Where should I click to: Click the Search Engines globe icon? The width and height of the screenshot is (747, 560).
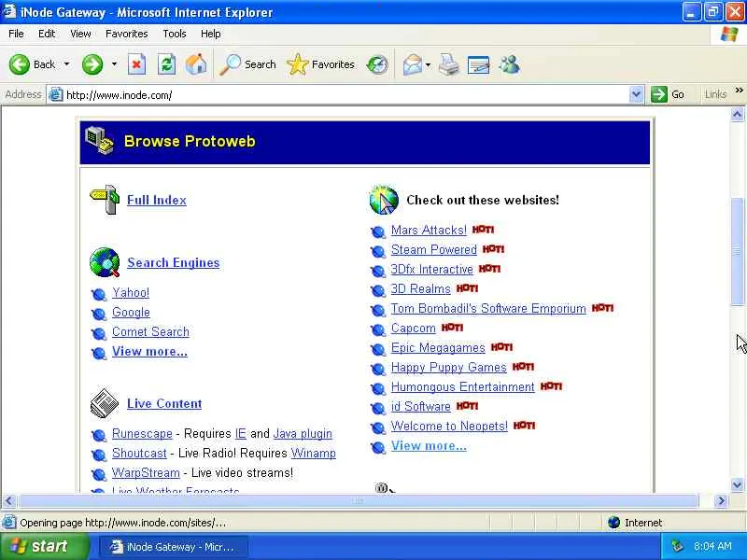coord(105,262)
